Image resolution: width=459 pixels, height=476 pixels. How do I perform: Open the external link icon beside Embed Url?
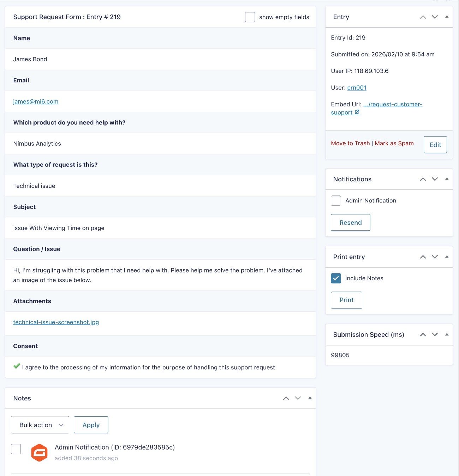(357, 112)
